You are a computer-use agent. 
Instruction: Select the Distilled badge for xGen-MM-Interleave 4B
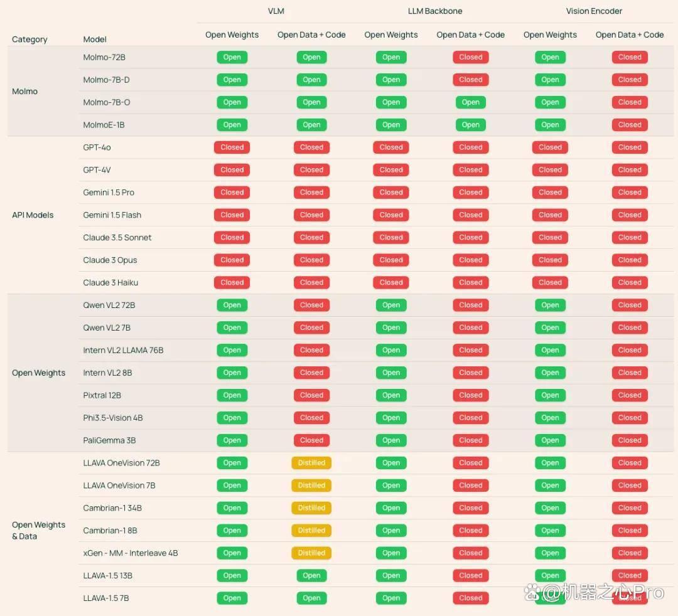pyautogui.click(x=311, y=553)
